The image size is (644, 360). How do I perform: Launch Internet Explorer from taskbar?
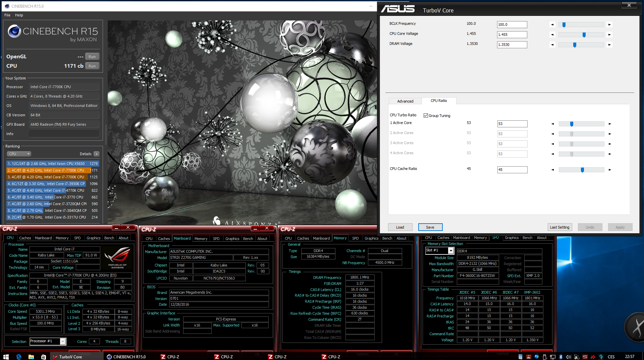(18, 357)
